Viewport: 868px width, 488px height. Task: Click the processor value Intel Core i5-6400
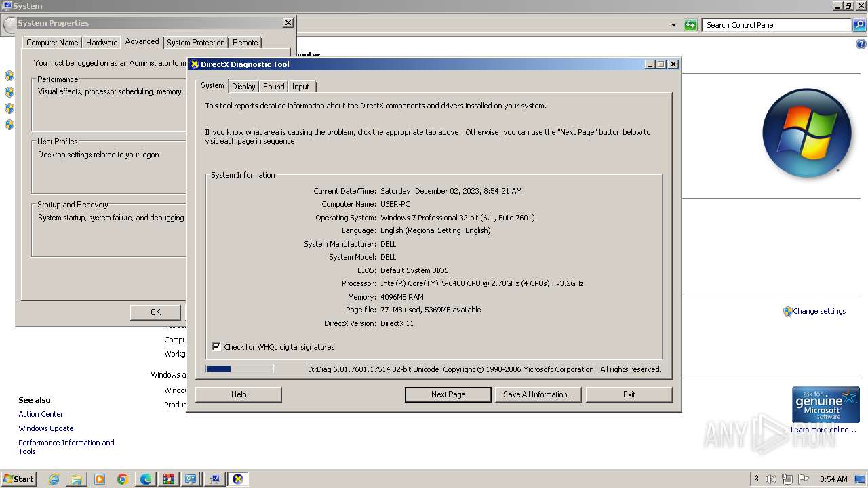(481, 283)
